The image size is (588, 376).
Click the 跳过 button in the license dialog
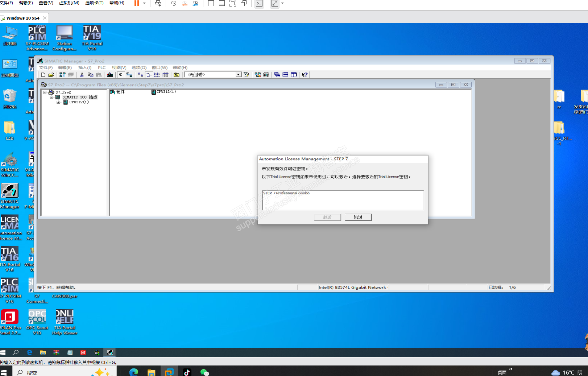(358, 217)
